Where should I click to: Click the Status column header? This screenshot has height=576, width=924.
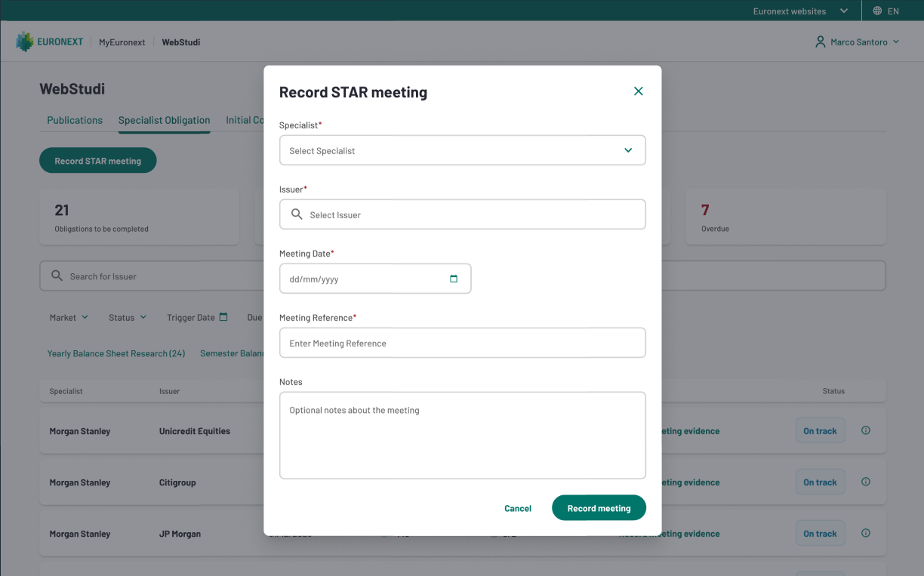coord(833,391)
